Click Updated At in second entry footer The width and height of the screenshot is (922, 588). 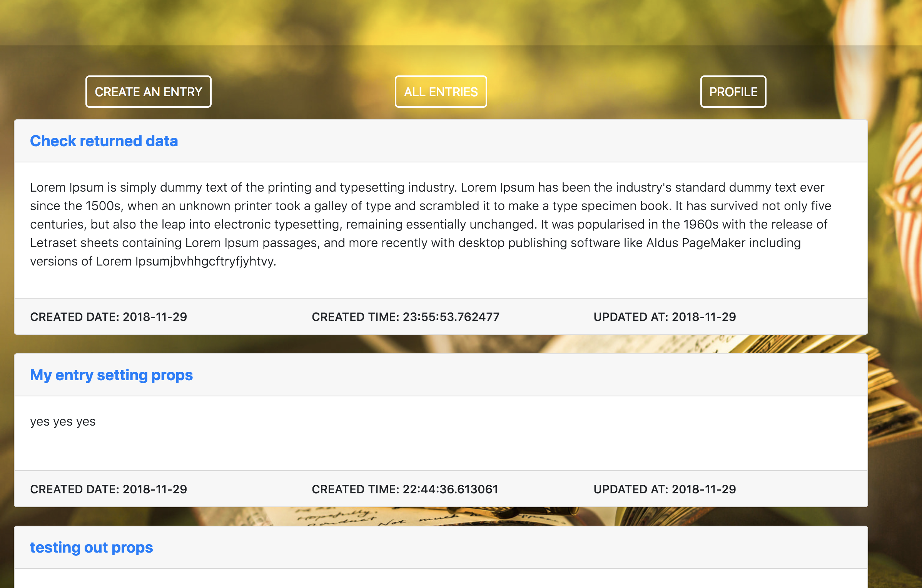(665, 489)
